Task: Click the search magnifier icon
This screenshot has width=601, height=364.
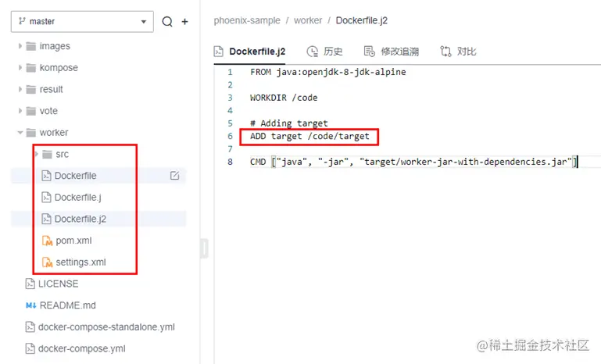Action: (x=167, y=21)
